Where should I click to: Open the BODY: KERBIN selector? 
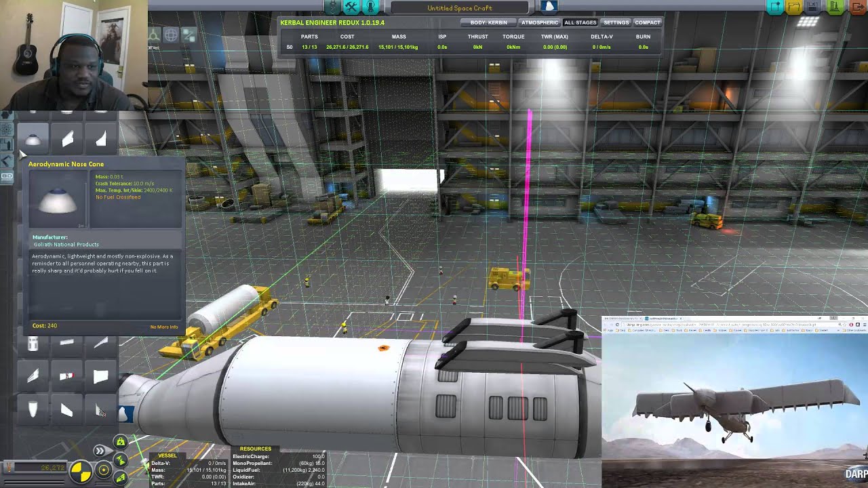(x=489, y=22)
